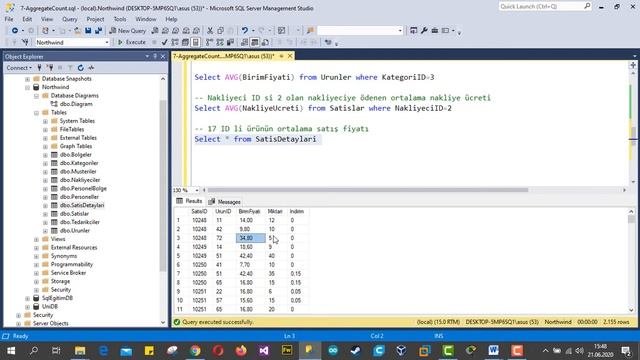The width and height of the screenshot is (640, 360).
Task: Expand the dbo.Urunler table node
Action: coord(45,231)
